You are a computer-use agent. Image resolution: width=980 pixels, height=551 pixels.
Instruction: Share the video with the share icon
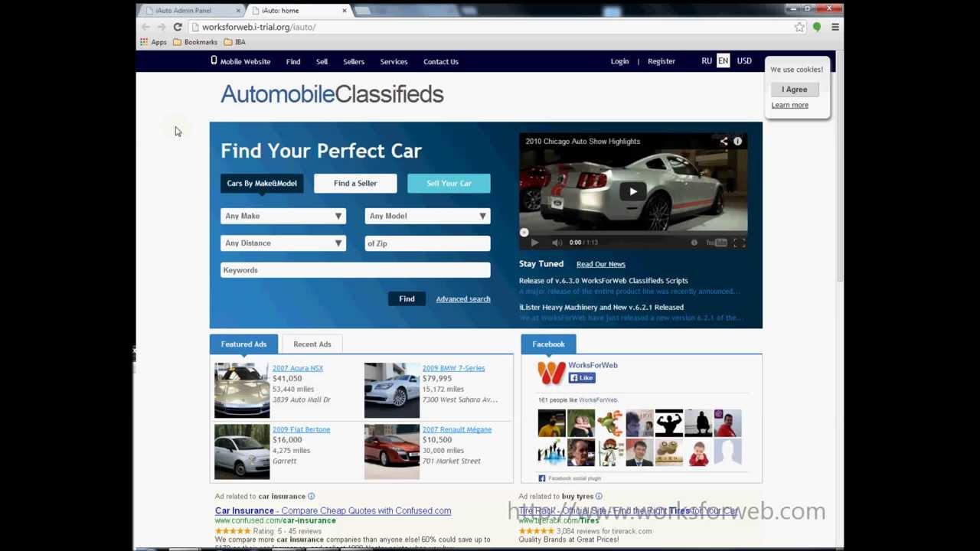724,141
